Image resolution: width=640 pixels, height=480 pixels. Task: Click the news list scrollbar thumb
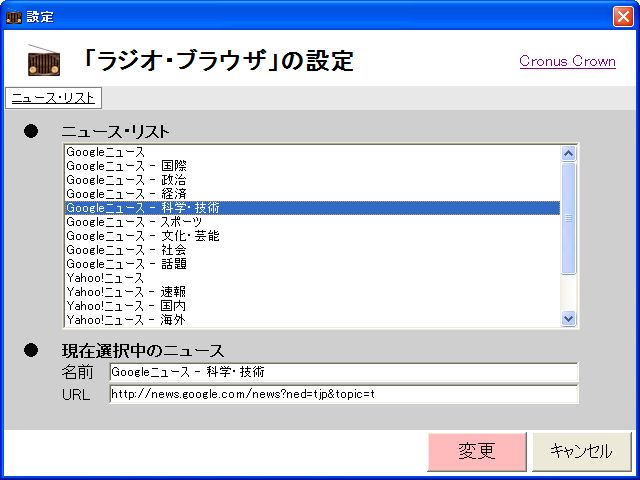pos(569,219)
